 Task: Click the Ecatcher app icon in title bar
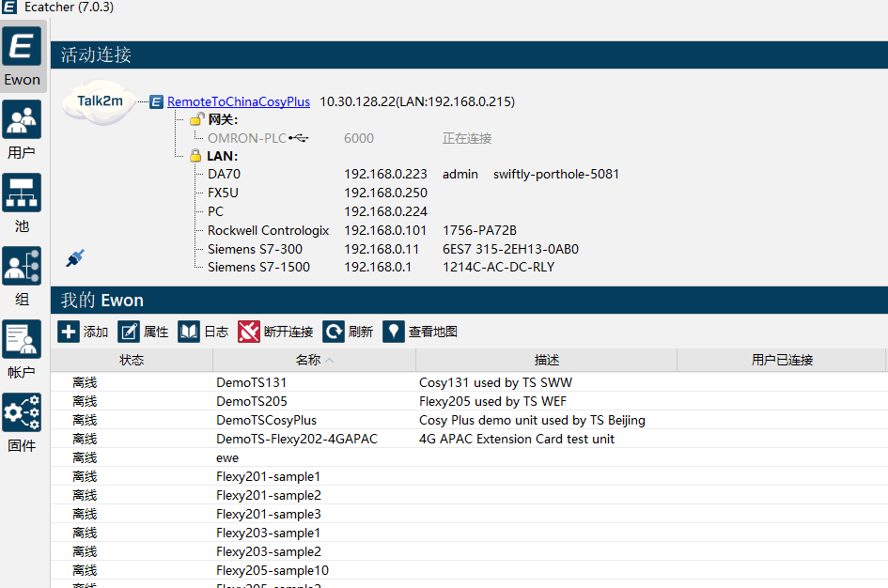pyautogui.click(x=9, y=7)
